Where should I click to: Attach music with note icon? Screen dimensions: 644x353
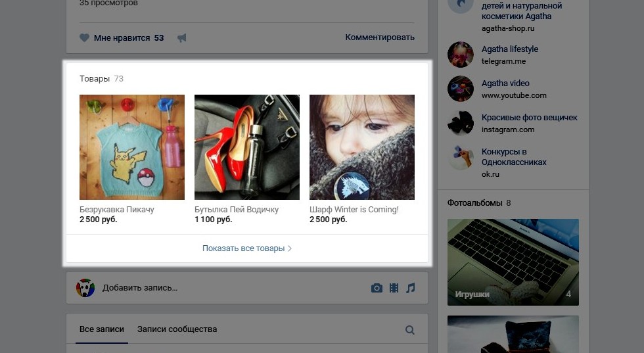click(410, 288)
